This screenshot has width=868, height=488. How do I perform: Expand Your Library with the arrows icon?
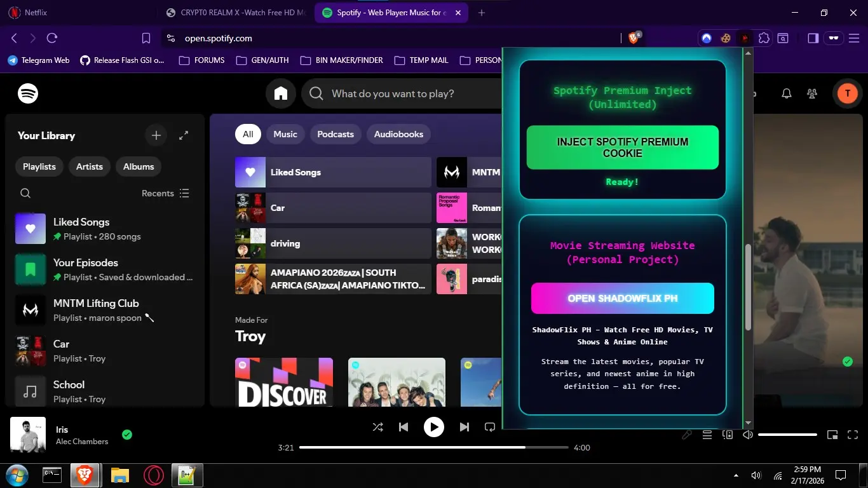[184, 135]
